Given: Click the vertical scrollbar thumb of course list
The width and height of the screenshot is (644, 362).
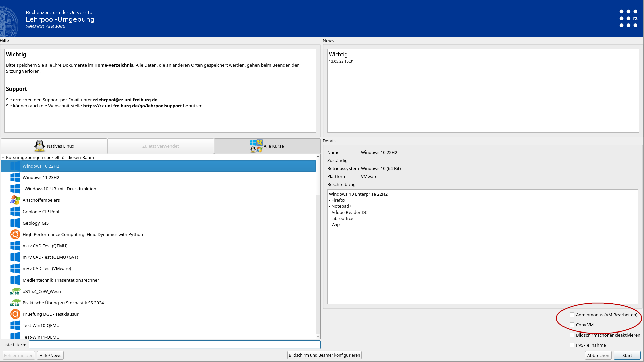Looking at the screenshot, I should click(x=318, y=177).
